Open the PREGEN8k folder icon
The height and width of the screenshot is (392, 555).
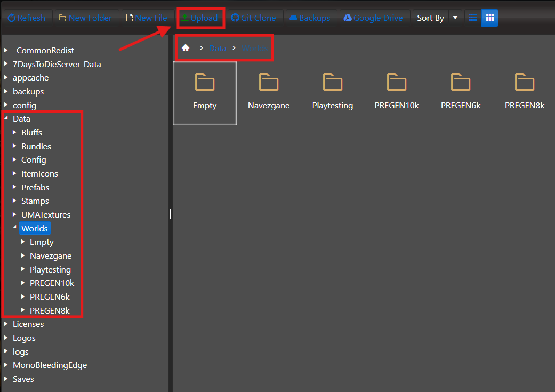pos(525,82)
